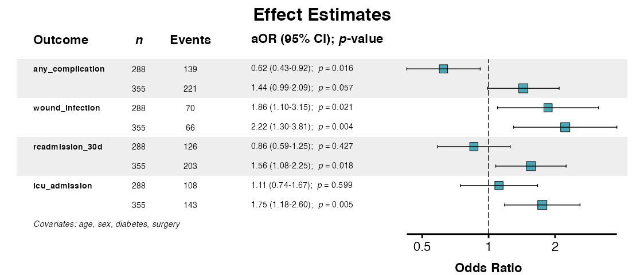Viewport: 644px width, 275px height.
Task: Click the square marker for aOR 1.44
Action: pos(523,88)
